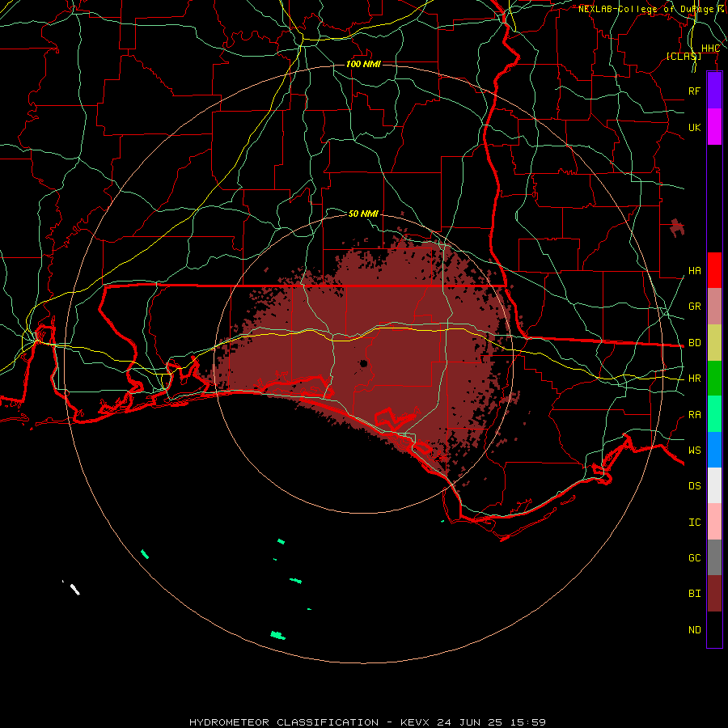Click the HYDROMETEOR CLASSIFICATION title text
728x728 pixels.
tap(284, 722)
